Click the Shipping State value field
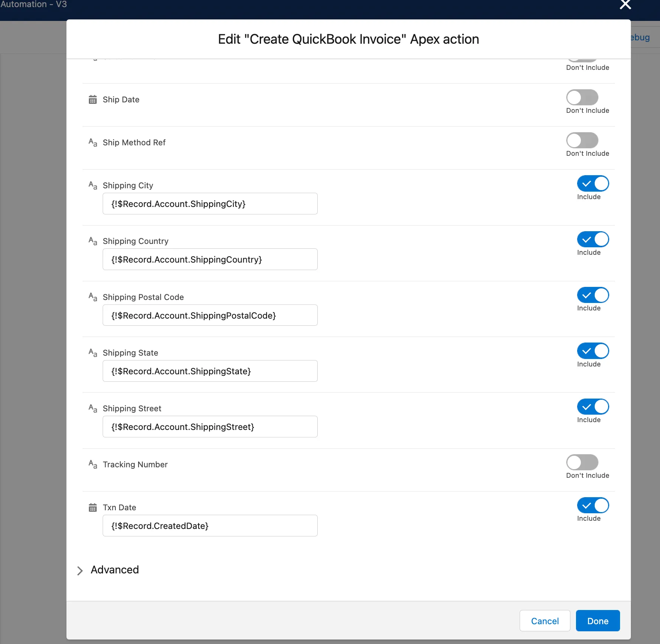The height and width of the screenshot is (644, 660). (x=210, y=371)
